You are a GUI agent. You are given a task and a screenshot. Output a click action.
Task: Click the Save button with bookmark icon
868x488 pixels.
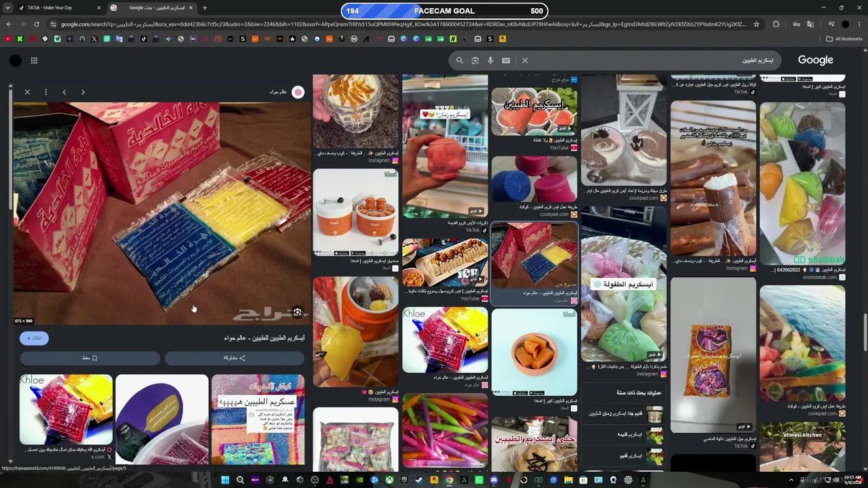pyautogui.click(x=90, y=358)
